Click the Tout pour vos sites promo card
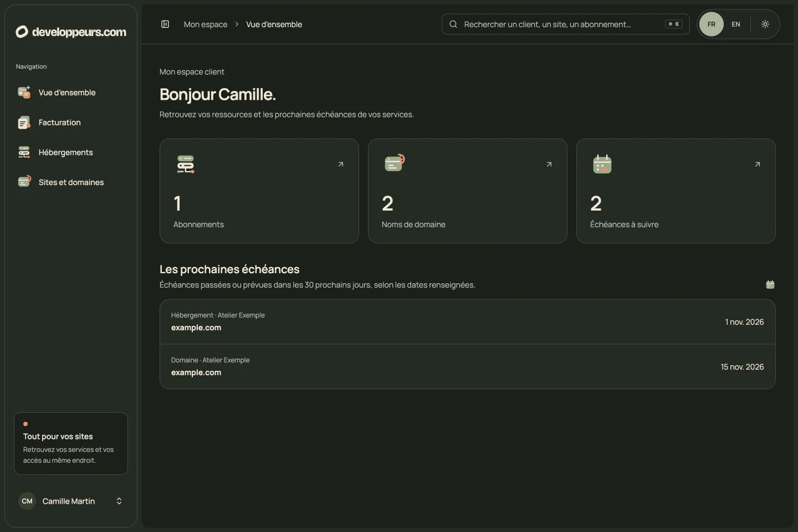798x532 pixels. 71,443
